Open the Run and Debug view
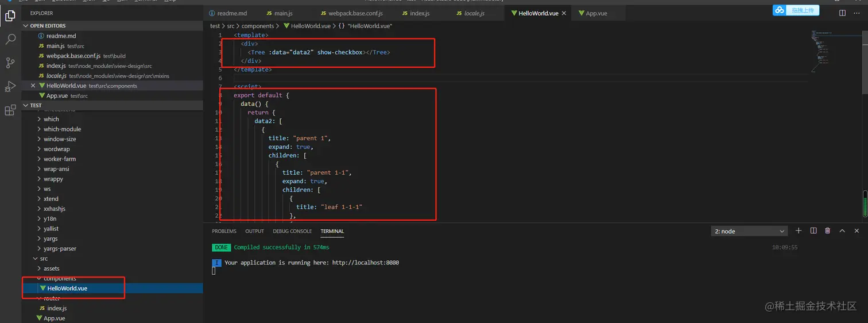This screenshot has height=323, width=868. pyautogui.click(x=10, y=86)
